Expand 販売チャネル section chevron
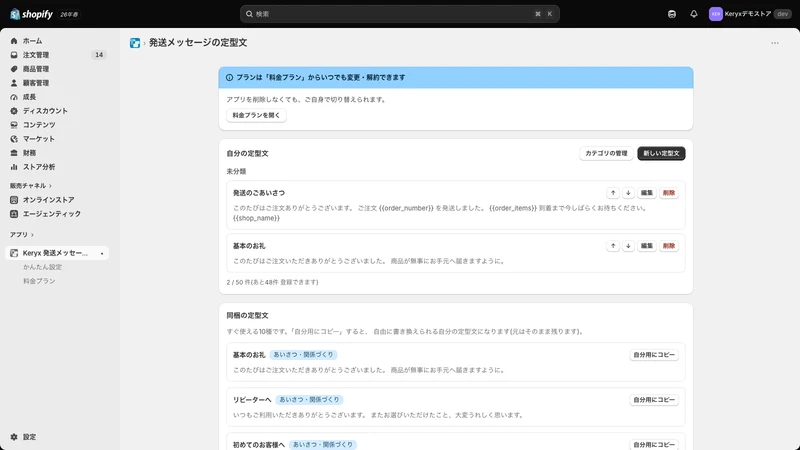 click(51, 186)
